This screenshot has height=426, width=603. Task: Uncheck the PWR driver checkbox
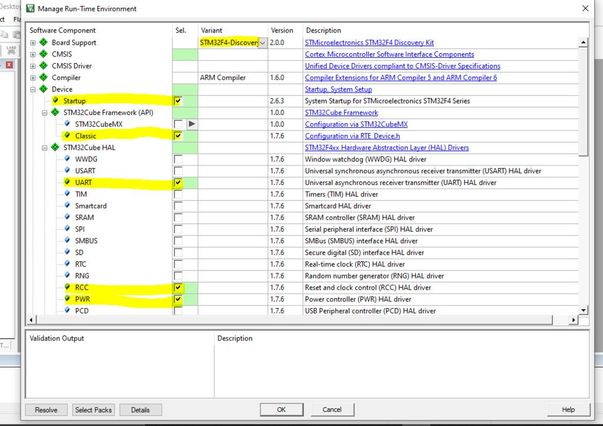pyautogui.click(x=178, y=299)
